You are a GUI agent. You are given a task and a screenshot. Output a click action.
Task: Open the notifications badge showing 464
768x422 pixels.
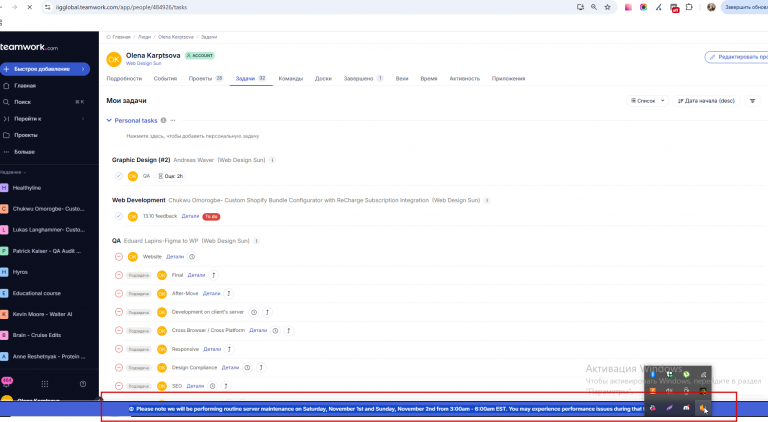tap(7, 381)
